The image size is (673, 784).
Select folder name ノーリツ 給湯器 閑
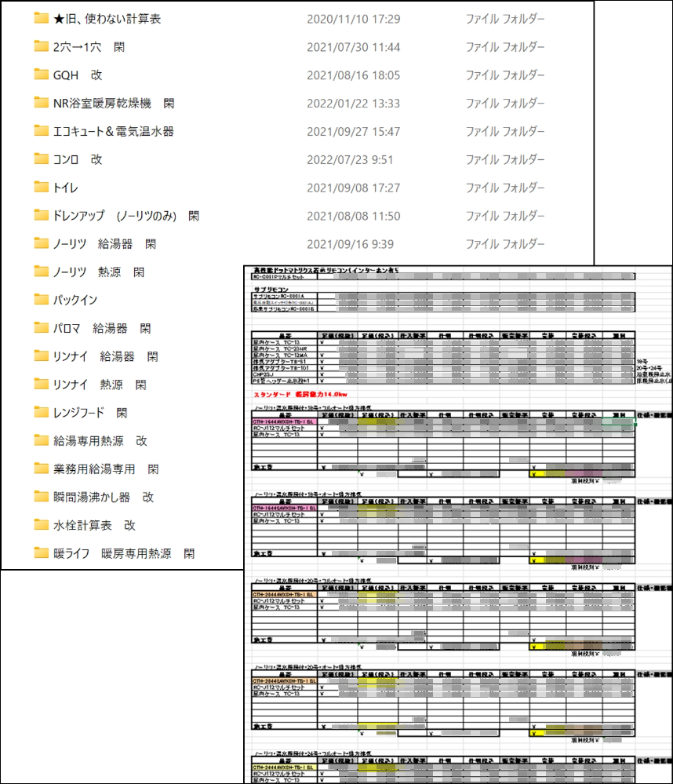(x=104, y=244)
